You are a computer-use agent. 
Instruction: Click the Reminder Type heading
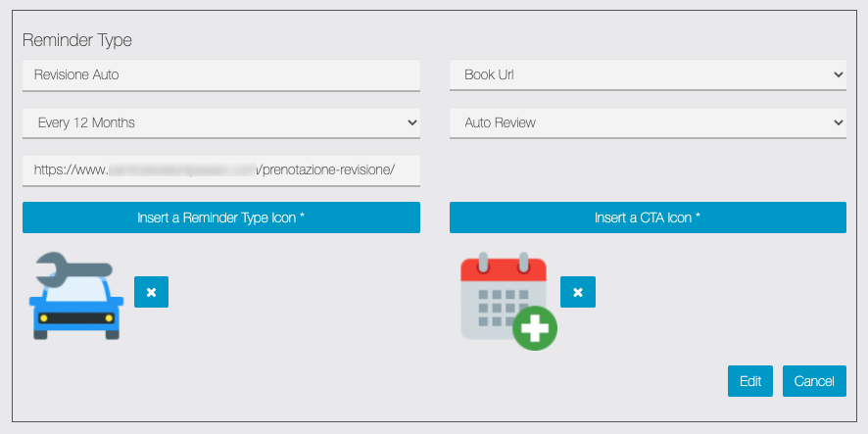(76, 41)
